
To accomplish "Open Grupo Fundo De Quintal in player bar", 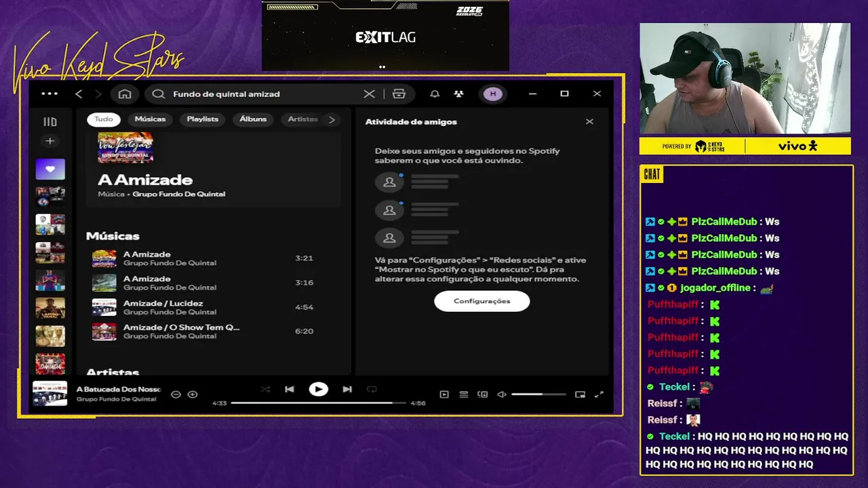I will point(116,399).
